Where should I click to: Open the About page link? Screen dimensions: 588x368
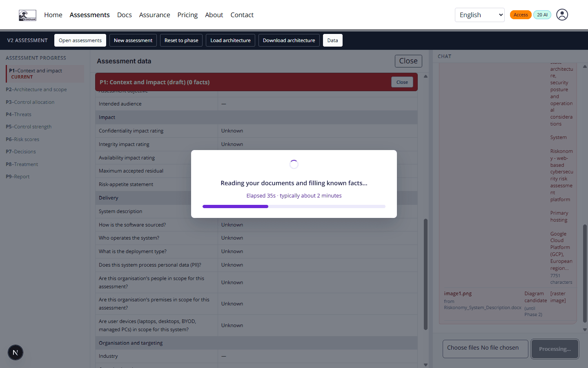click(214, 15)
